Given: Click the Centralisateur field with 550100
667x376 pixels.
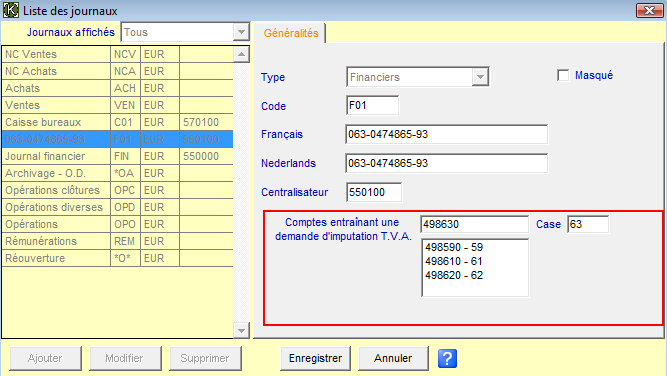Looking at the screenshot, I should pyautogui.click(x=374, y=192).
